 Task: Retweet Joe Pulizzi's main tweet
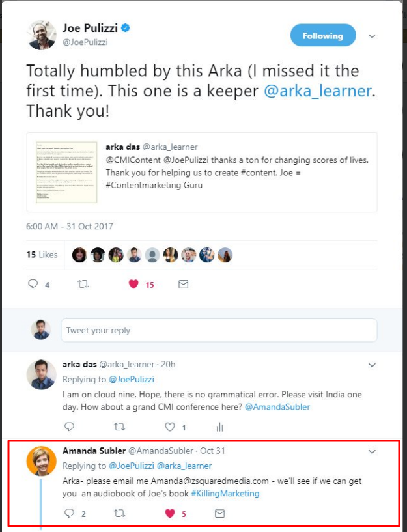pos(83,285)
